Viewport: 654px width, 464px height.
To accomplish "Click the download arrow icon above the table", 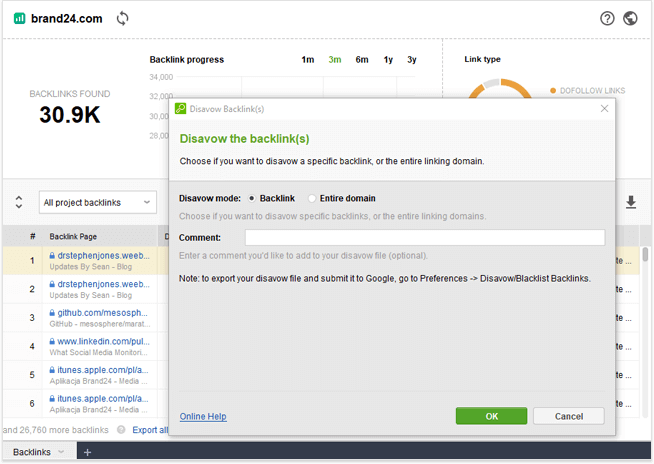I will click(631, 202).
